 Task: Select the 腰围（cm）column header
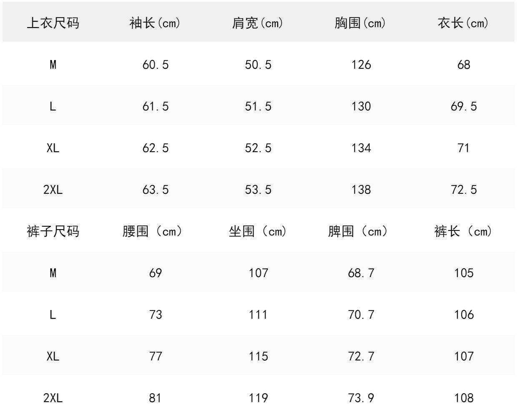click(x=153, y=231)
